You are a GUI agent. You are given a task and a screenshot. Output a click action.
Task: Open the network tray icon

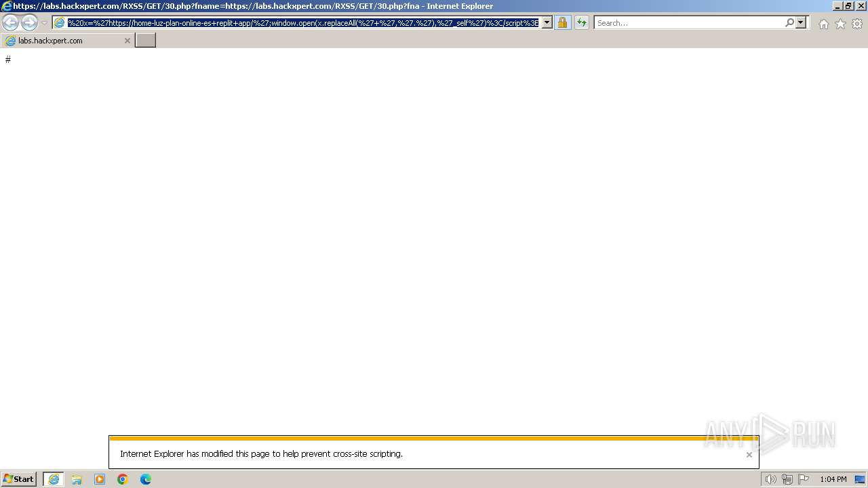(x=787, y=479)
